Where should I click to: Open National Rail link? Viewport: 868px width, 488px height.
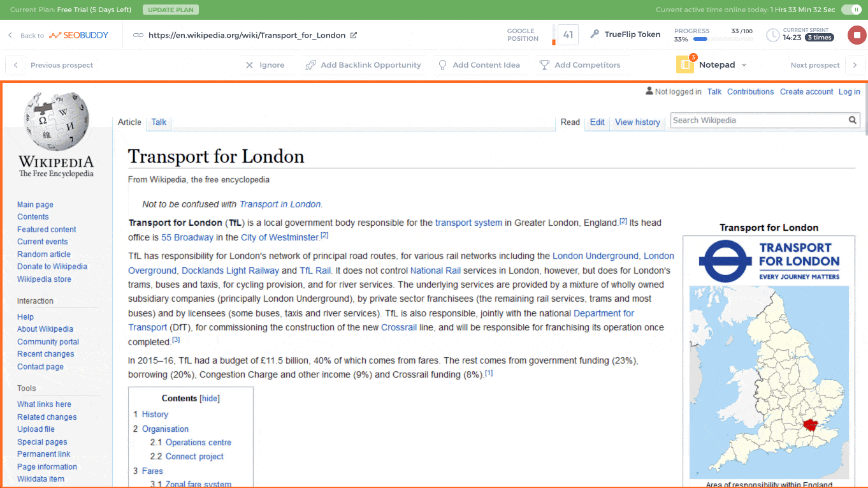[435, 270]
